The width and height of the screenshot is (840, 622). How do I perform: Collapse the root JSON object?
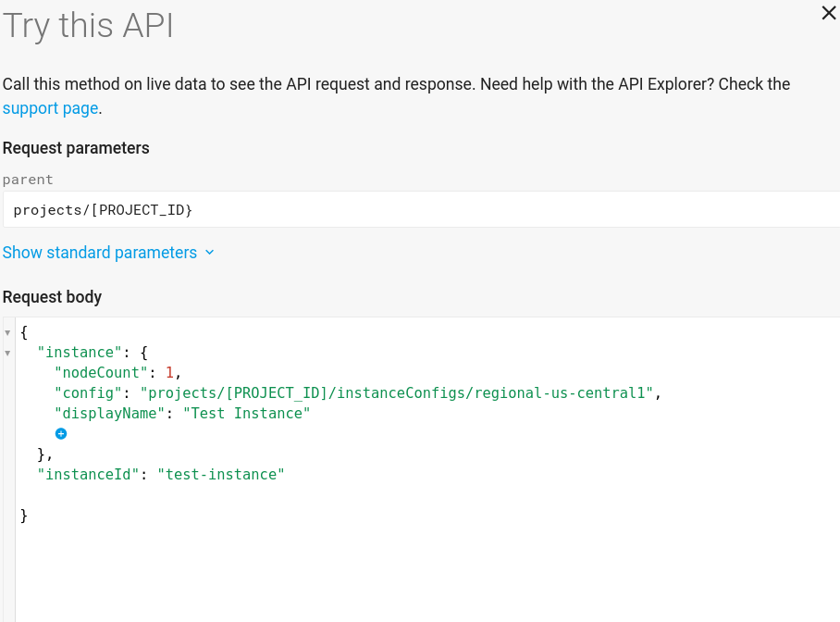point(7,331)
